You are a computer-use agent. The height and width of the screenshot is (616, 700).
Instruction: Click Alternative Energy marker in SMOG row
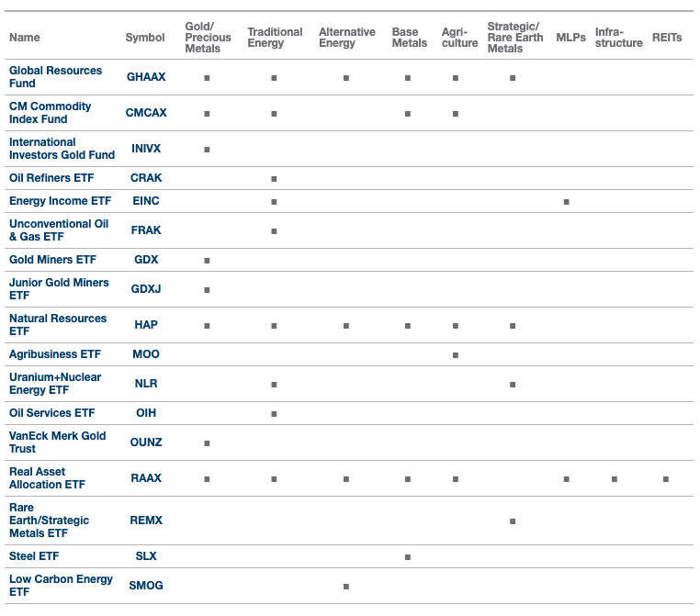point(346,587)
